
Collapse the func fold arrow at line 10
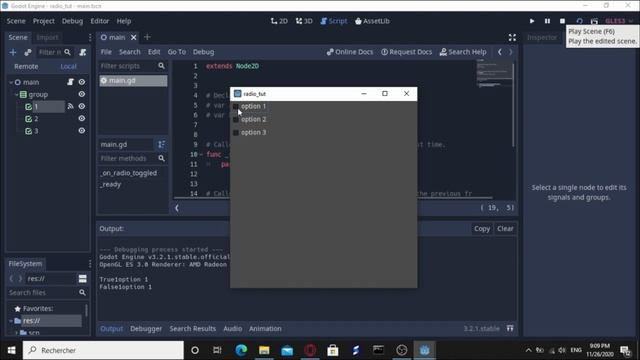(x=201, y=154)
